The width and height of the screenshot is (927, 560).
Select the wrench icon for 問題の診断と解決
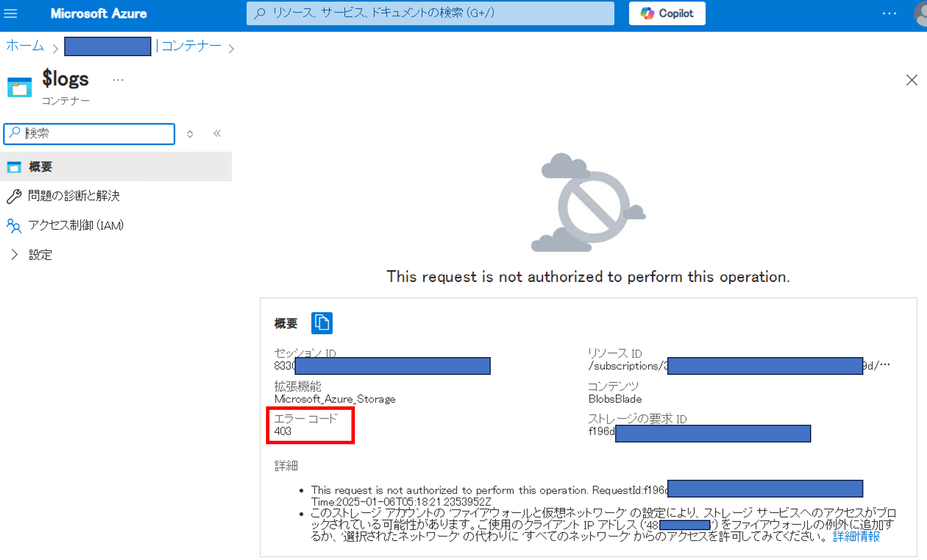coord(14,196)
